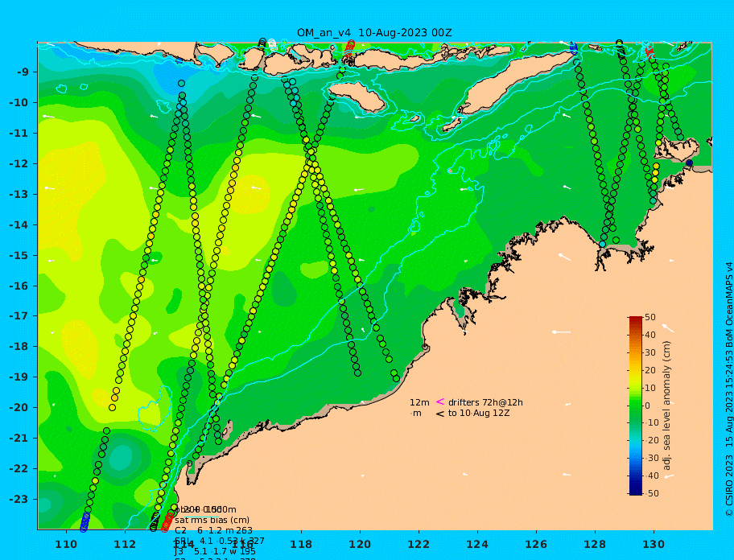Select the magenta drifter arrow legend symbol

click(x=440, y=401)
